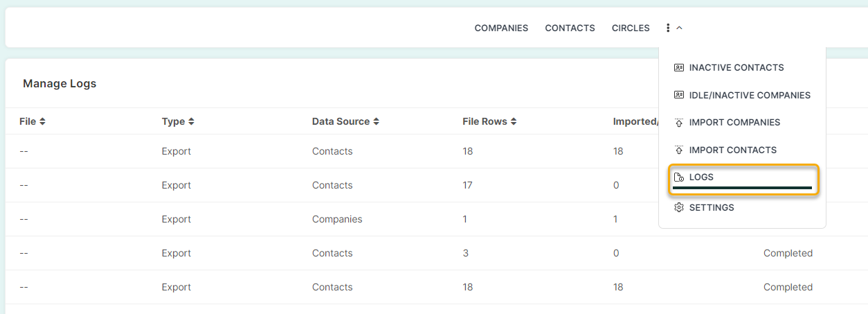Sort the table by File column
Viewport: 868px width, 314px height.
32,121
